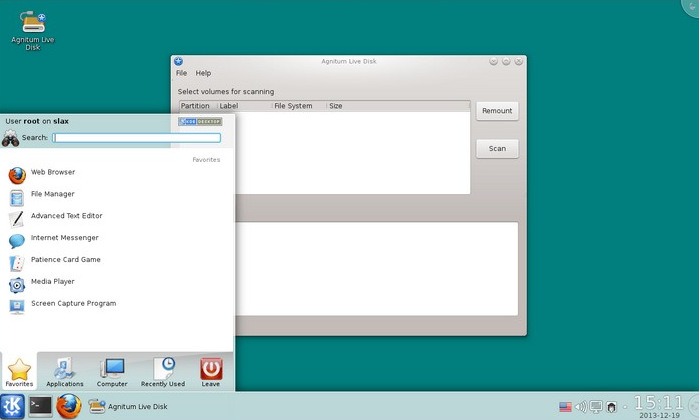
Task: Open File Manager from Favorites
Action: (x=116, y=197)
